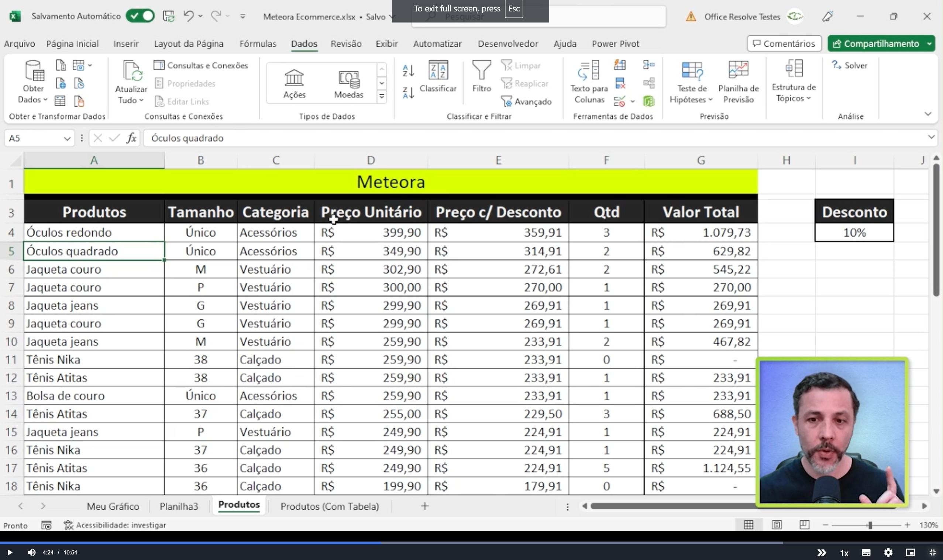Select the Moedas data type
Screen dimensions: 943x560
(348, 83)
